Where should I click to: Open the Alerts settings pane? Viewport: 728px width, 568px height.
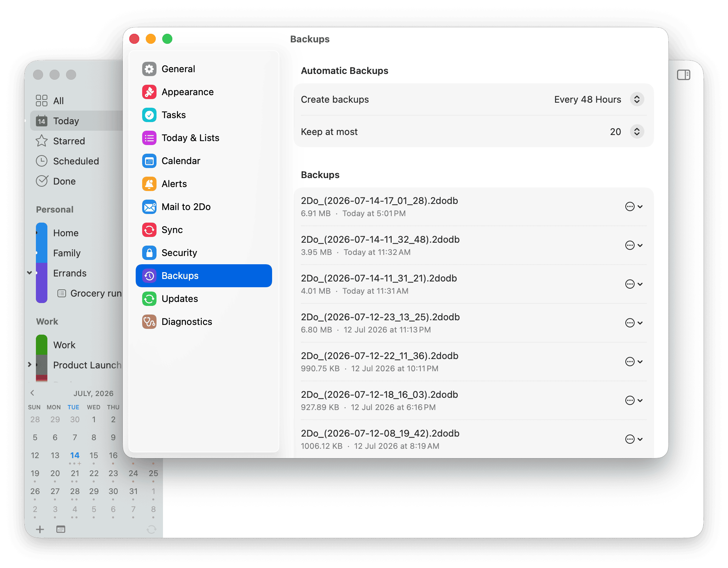204,184
